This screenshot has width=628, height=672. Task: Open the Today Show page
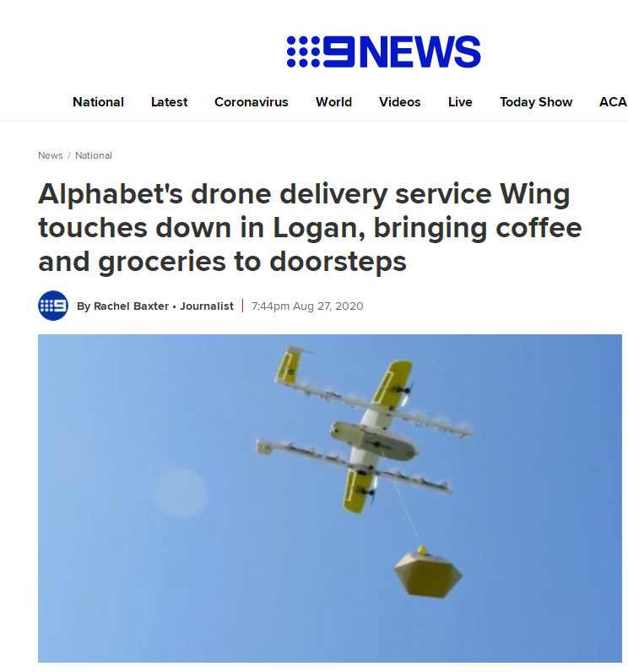pyautogui.click(x=536, y=102)
